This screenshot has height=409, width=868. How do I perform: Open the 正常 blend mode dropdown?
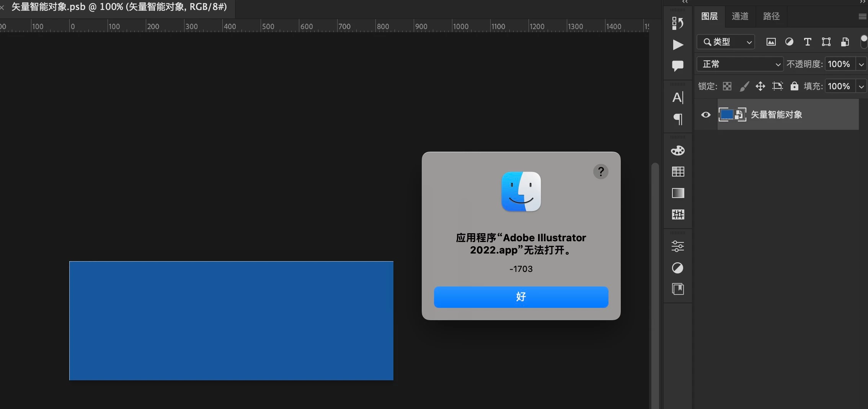click(x=739, y=64)
